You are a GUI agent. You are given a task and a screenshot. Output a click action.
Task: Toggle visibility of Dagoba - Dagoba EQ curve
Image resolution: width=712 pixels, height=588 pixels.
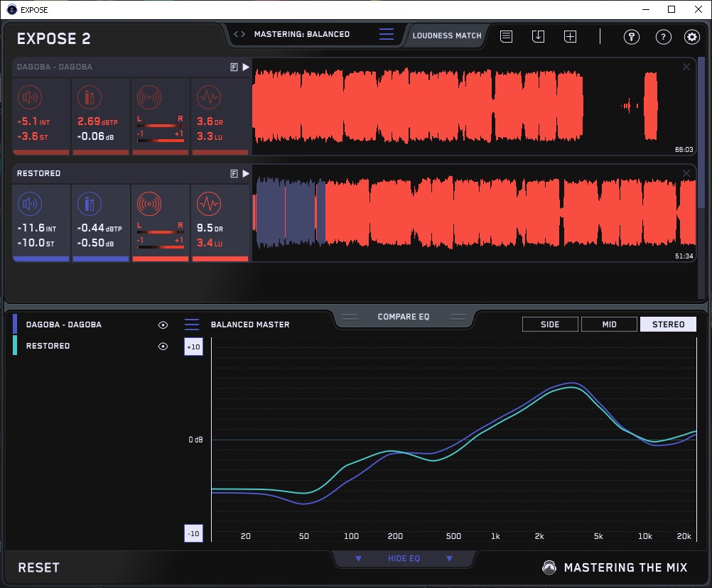coord(163,325)
